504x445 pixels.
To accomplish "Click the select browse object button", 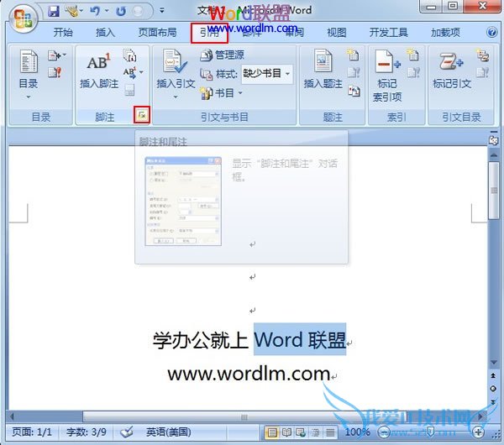I will coord(493,389).
